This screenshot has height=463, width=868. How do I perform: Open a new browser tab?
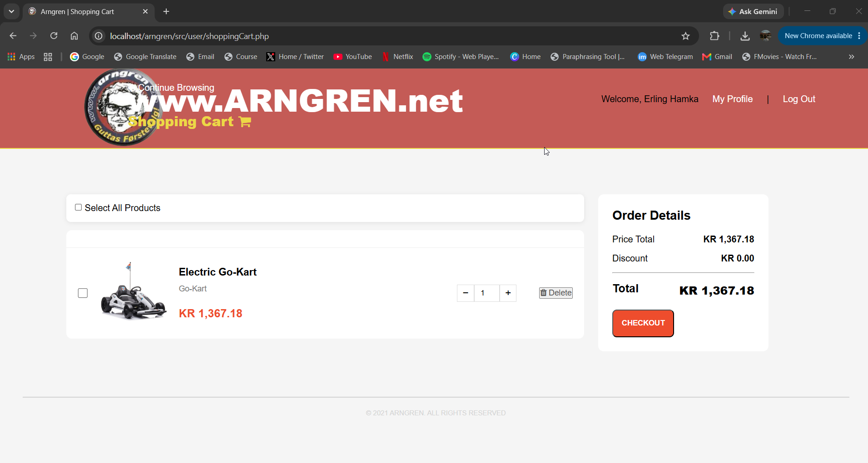[166, 11]
